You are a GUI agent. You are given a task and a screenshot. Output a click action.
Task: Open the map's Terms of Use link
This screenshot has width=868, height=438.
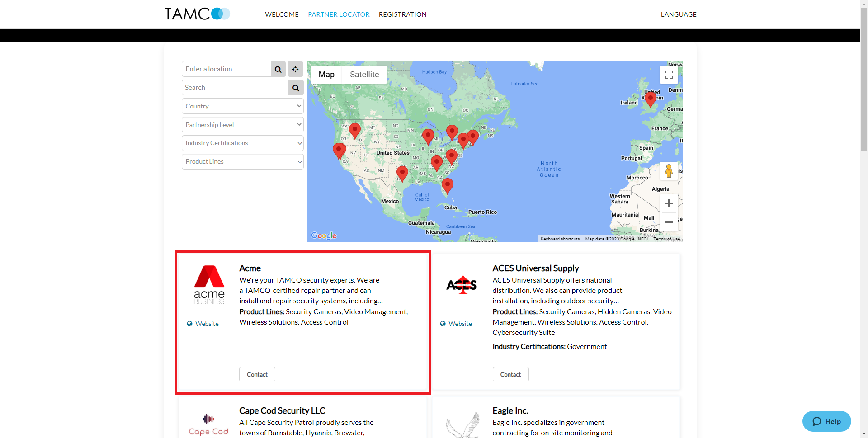(666, 239)
